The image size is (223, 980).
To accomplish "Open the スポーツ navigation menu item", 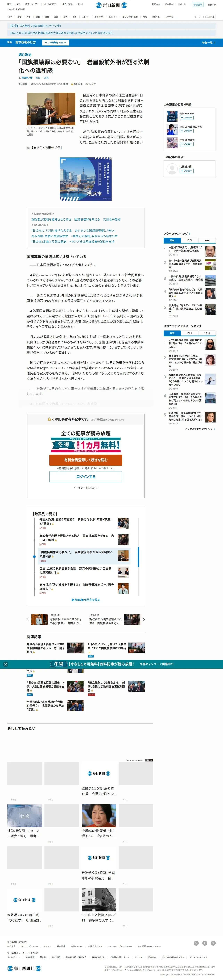I will pos(85,17).
